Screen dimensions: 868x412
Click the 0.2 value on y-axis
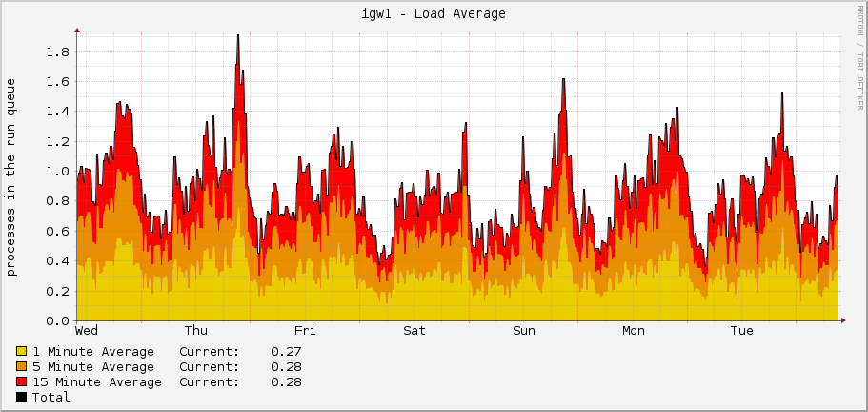coord(57,291)
